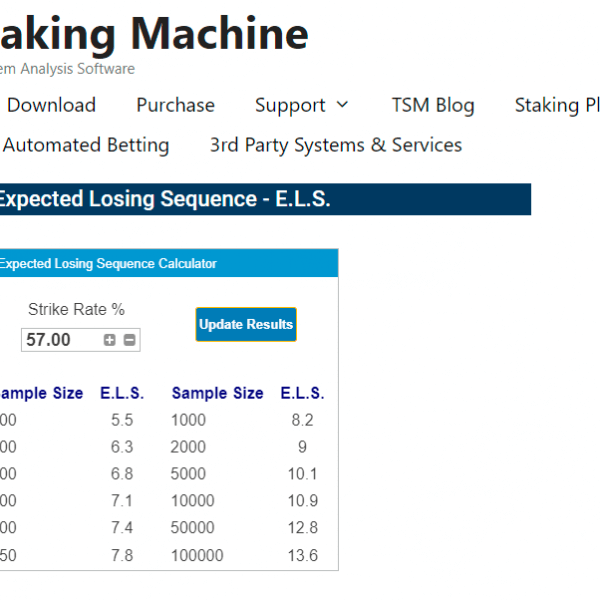Click E.L.S. value 6.8

[122, 474]
